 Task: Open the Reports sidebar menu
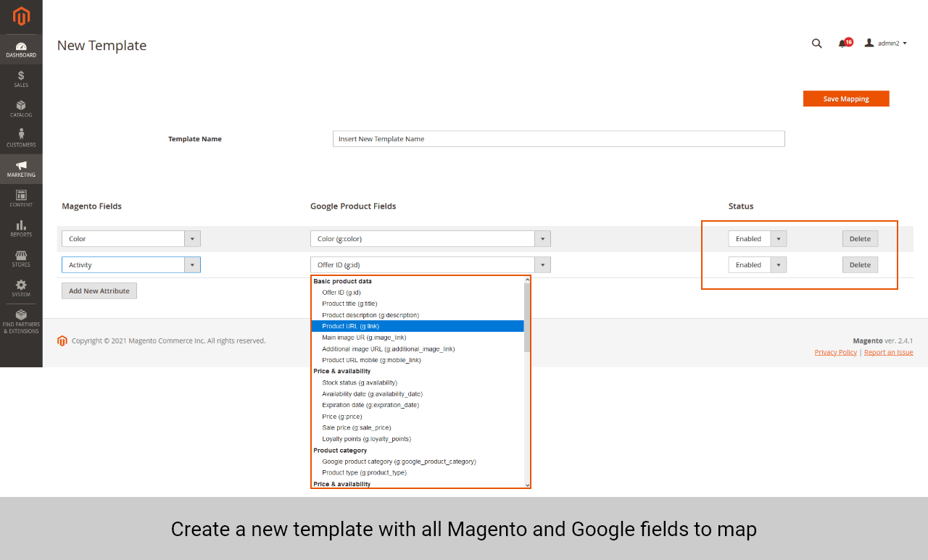click(x=21, y=228)
